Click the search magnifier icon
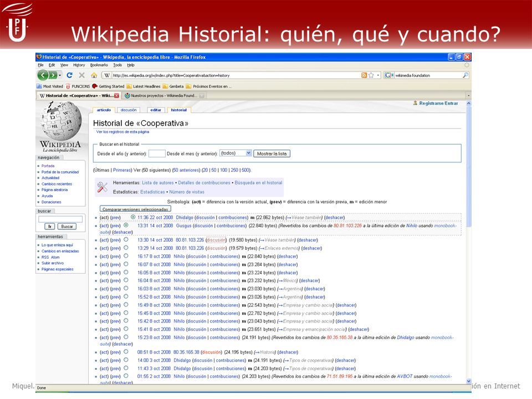Image resolution: width=532 pixels, height=399 pixels. pyautogui.click(x=465, y=75)
